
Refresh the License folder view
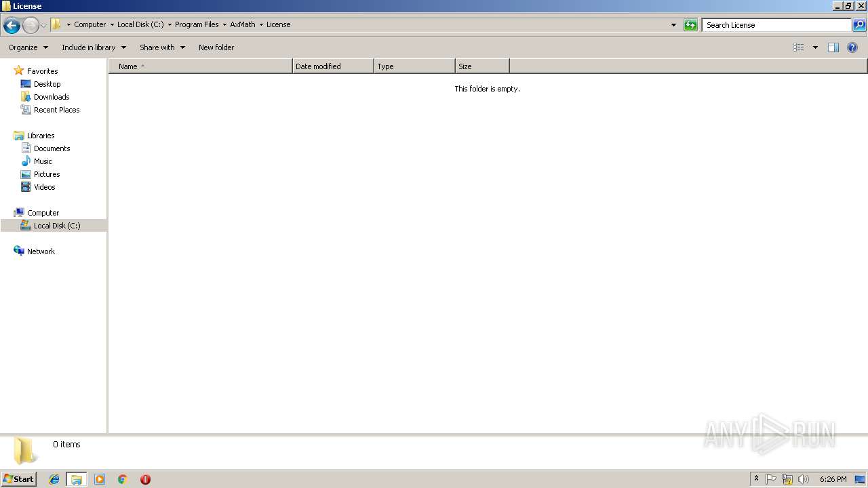pos(690,25)
